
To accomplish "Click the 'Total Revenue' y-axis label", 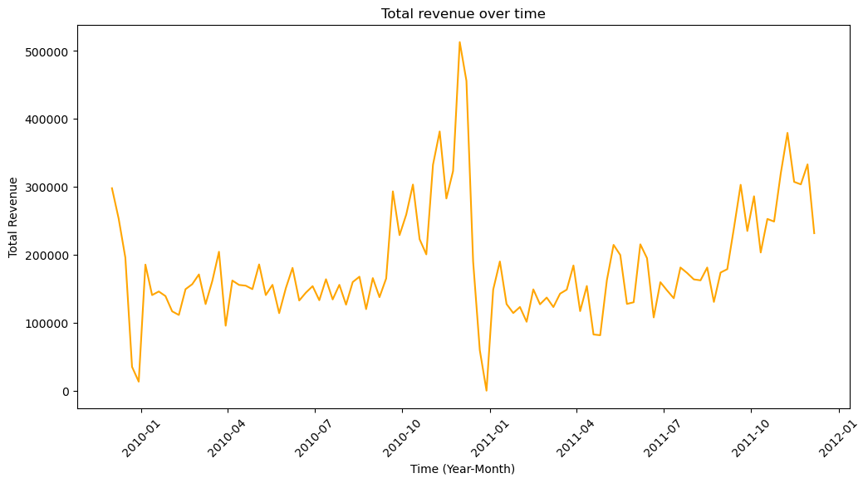I will 12,217.
